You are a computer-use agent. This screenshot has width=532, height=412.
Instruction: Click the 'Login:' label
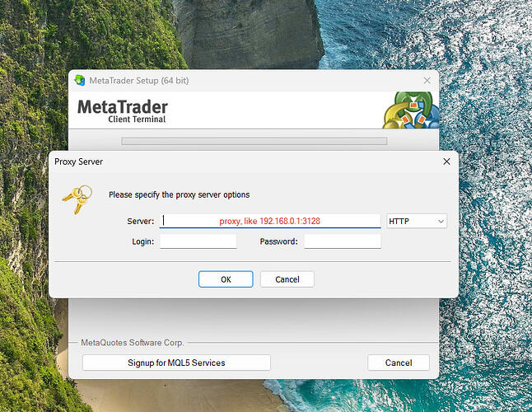(142, 241)
